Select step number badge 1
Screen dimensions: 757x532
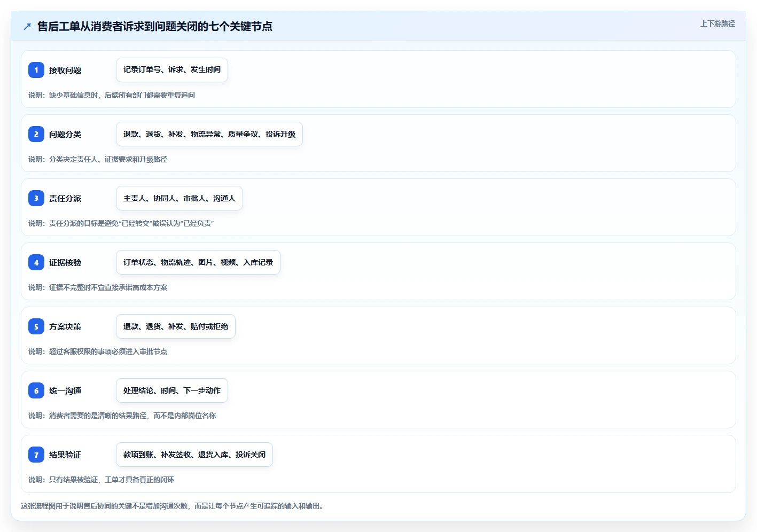(36, 70)
